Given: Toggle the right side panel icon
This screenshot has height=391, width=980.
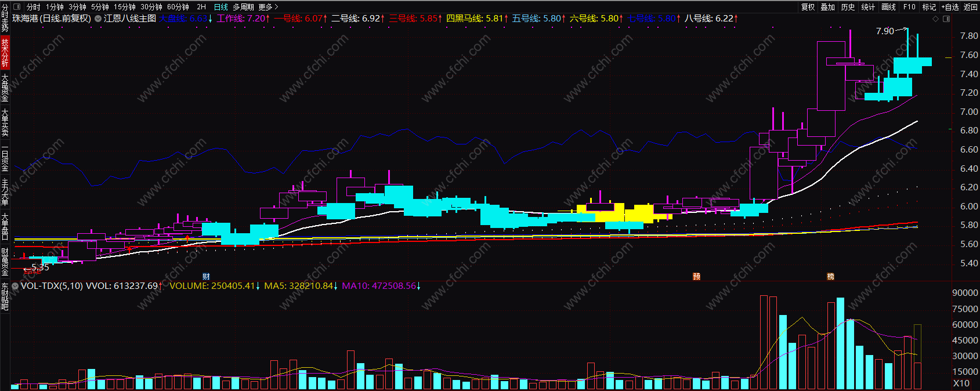Looking at the screenshot, I should click(x=946, y=19).
